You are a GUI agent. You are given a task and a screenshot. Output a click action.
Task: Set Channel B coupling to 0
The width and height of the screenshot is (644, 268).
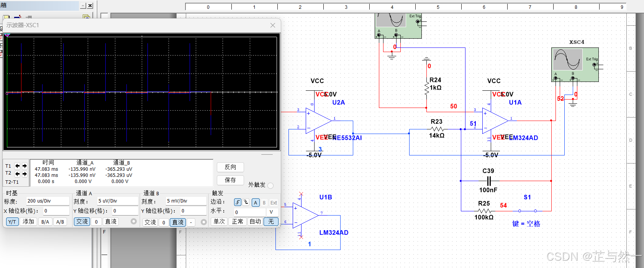(x=164, y=222)
